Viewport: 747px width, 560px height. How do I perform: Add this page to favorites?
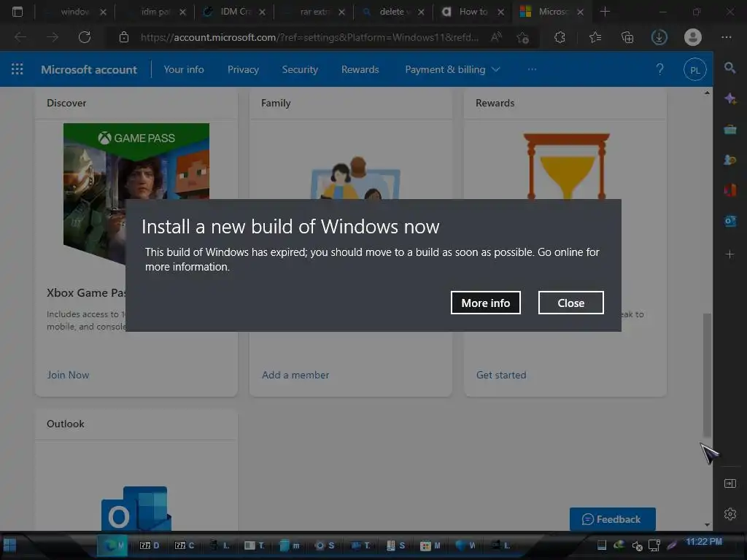(x=522, y=37)
